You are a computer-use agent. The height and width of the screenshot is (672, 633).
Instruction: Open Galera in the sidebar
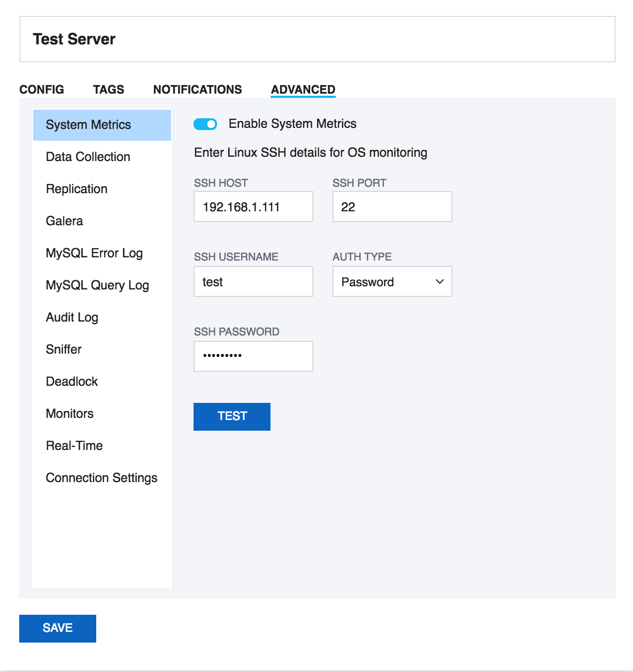64,221
